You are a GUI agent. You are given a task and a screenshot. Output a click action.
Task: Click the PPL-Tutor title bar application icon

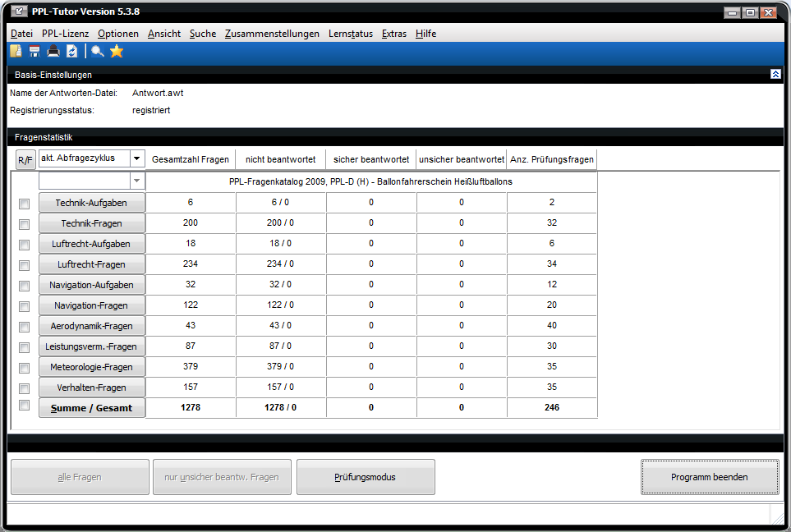pos(19,11)
